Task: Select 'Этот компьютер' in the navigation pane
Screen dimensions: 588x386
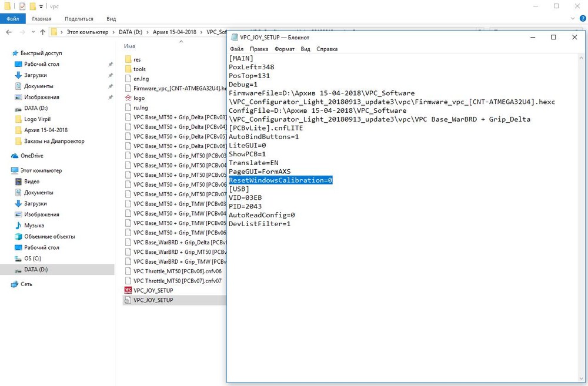Action: (41, 170)
